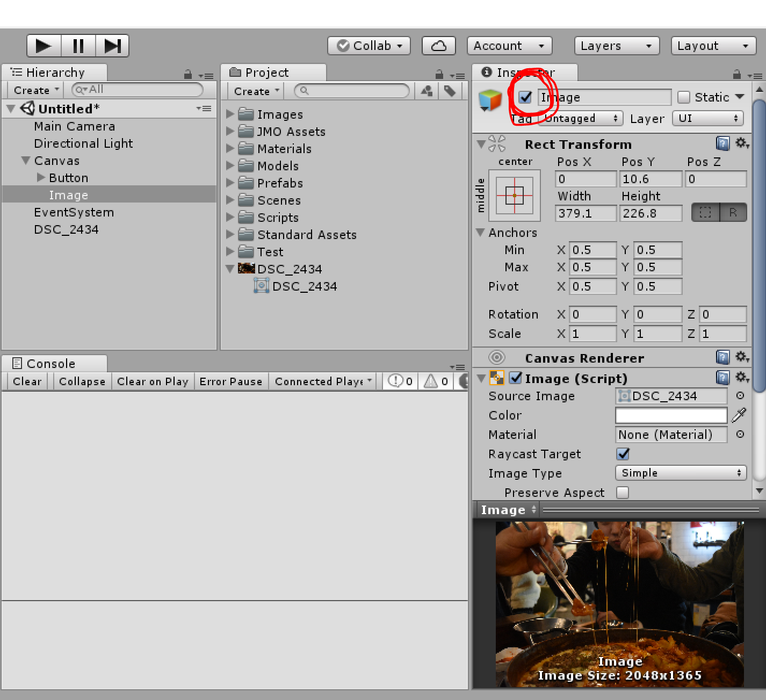Expand the JMO Assets folder
766x700 pixels.
point(230,131)
